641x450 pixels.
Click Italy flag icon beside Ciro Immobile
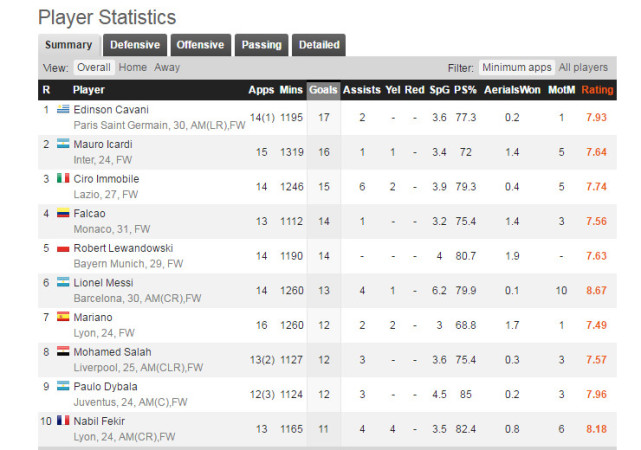tap(63, 178)
